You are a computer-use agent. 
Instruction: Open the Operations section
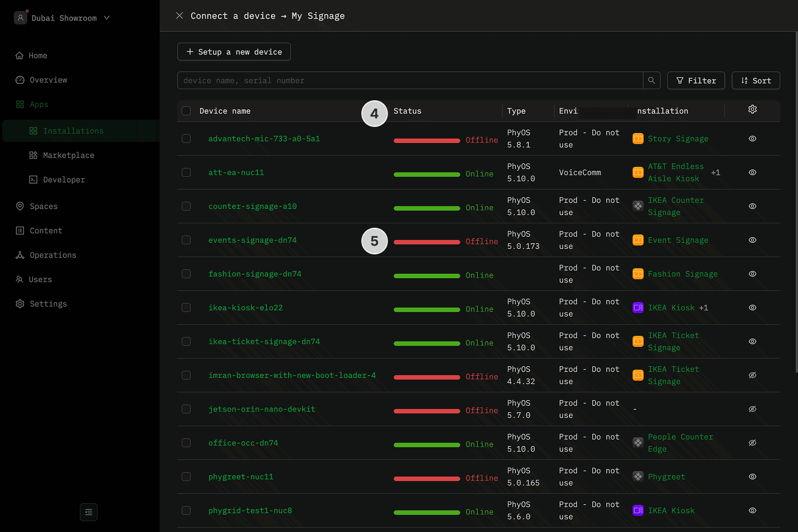click(53, 255)
